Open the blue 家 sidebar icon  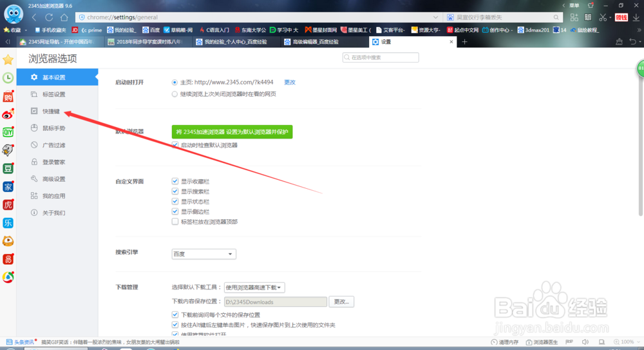pos(8,187)
